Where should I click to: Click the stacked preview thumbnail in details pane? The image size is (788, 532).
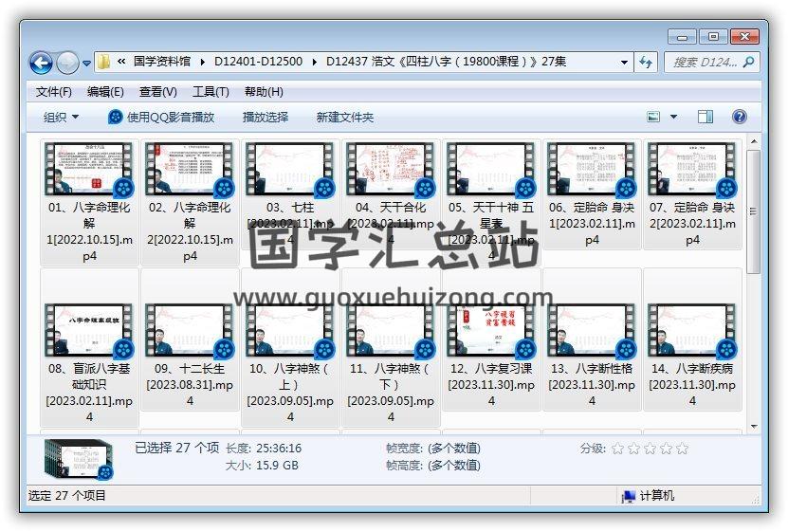tap(79, 458)
